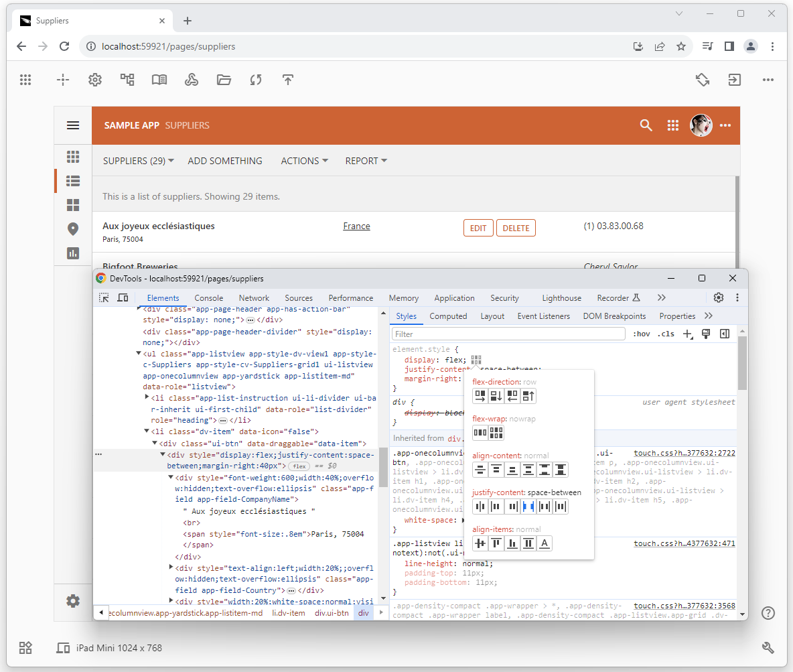Screen dimensions: 793x672
Task: Set justify-content to center
Action: pos(480,507)
